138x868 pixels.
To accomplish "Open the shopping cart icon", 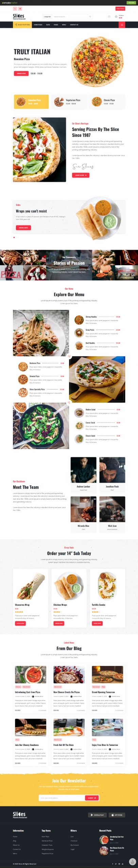I will (x=116, y=16).
